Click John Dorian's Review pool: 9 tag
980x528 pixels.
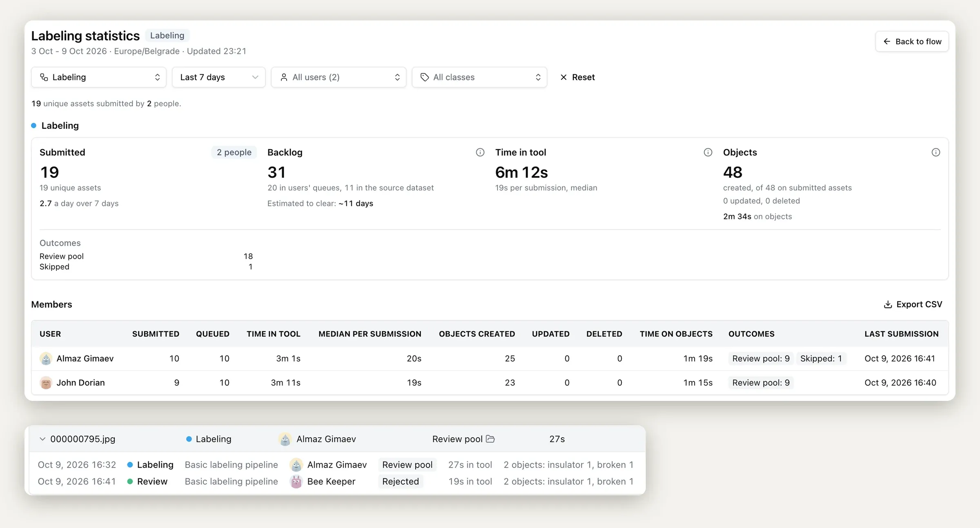(x=761, y=383)
